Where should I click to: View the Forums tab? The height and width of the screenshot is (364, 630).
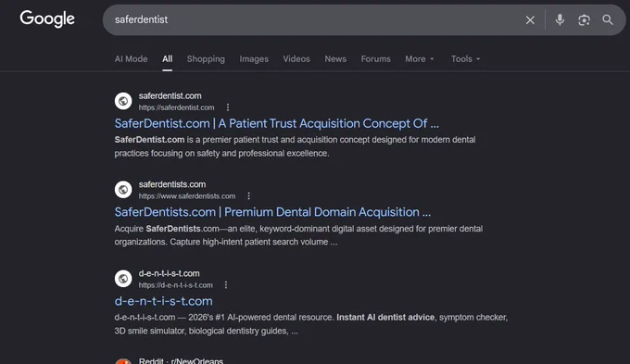[x=375, y=58]
